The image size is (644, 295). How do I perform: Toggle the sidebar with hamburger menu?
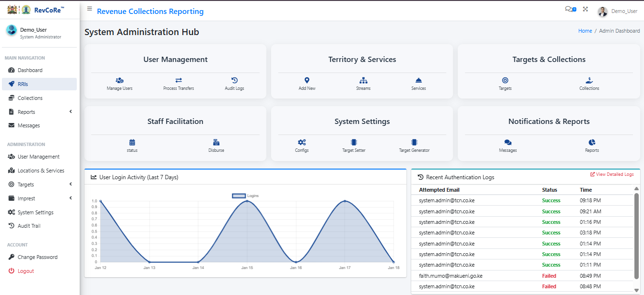click(x=90, y=9)
